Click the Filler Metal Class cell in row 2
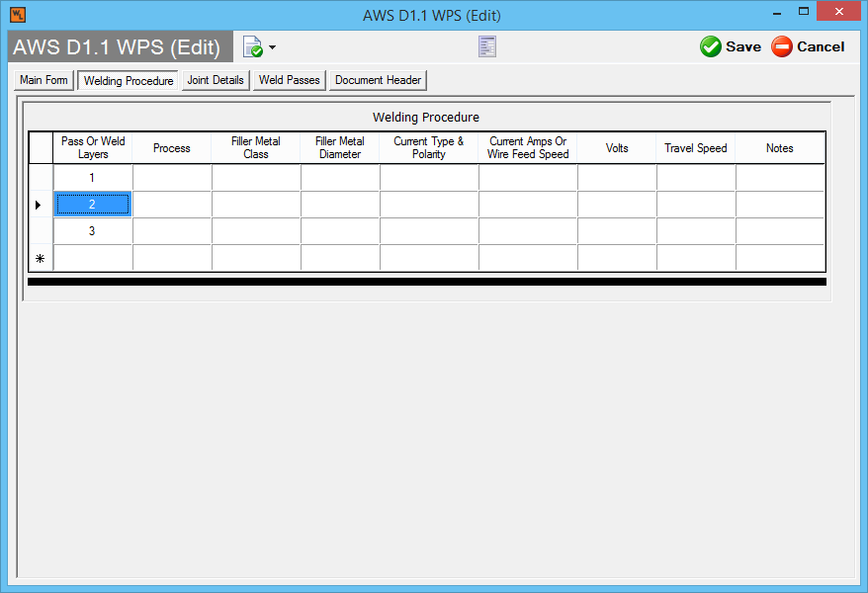 click(x=256, y=205)
